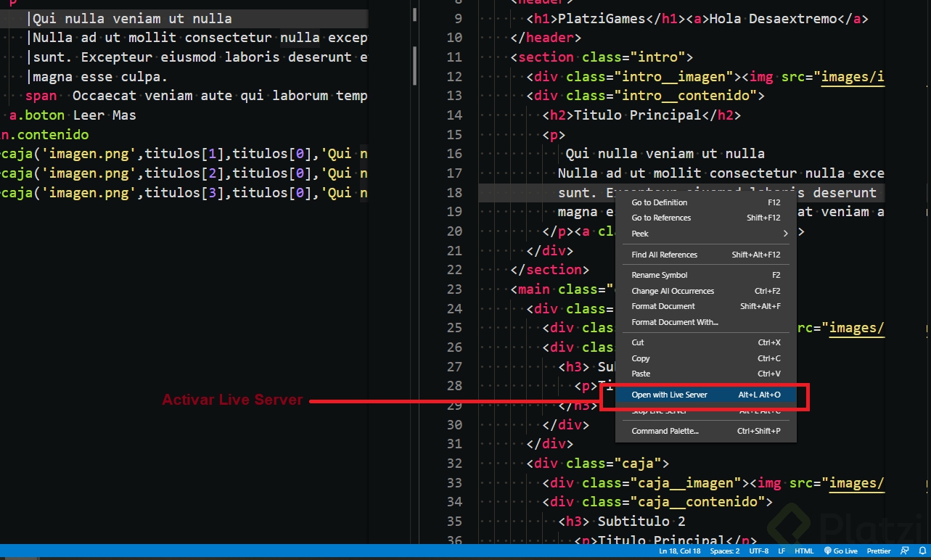Viewport: 931px width, 560px height.
Task: Run Format Document
Action: tap(706, 306)
